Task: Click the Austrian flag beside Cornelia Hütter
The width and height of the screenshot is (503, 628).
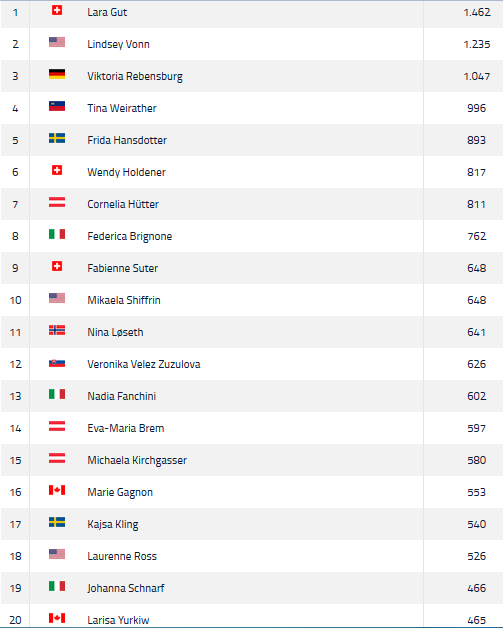Action: click(x=57, y=202)
